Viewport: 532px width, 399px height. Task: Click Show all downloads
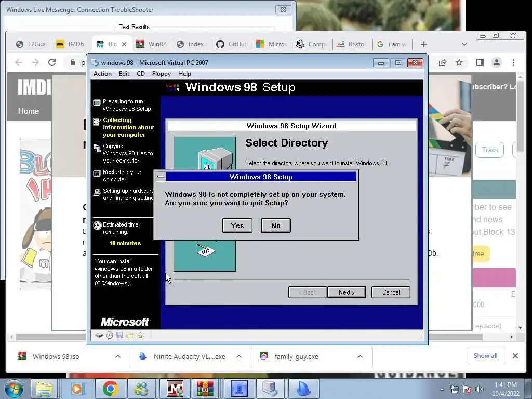486,356
